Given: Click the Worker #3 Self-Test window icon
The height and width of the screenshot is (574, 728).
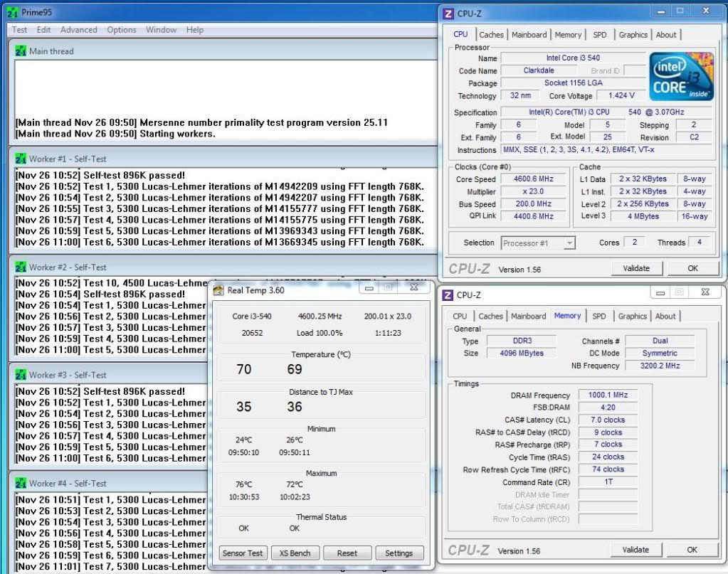Looking at the screenshot, I should coord(21,375).
